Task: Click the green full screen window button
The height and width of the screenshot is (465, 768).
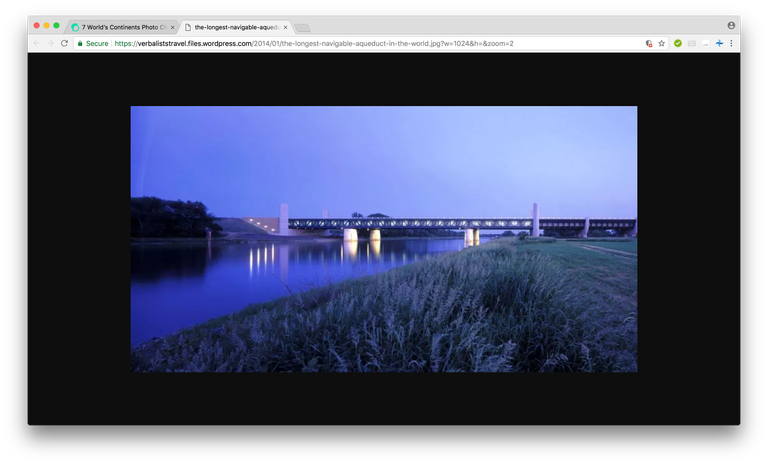Action: tap(56, 25)
